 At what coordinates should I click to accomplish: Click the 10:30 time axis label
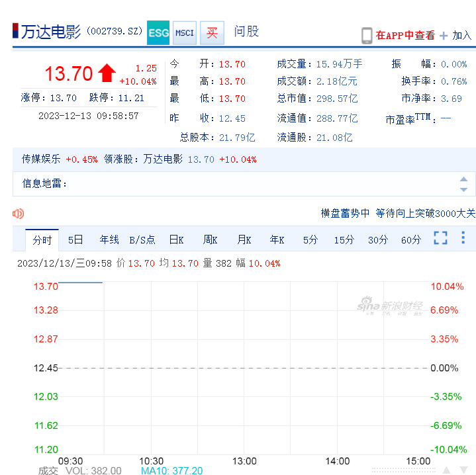point(151,461)
